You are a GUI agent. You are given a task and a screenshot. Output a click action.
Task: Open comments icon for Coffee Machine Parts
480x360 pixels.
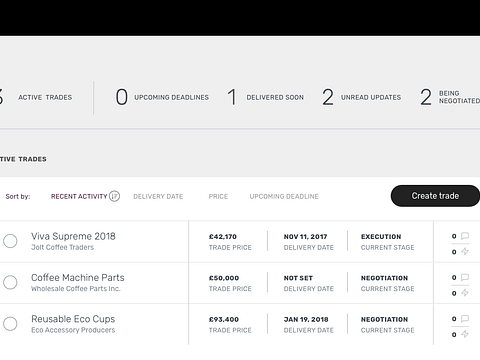[x=465, y=277]
